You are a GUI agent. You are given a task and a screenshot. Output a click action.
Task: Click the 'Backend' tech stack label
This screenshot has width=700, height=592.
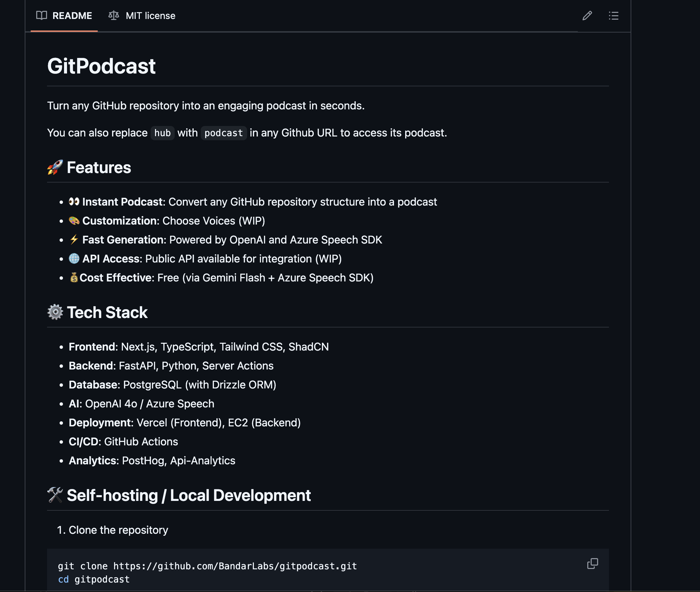pos(91,366)
